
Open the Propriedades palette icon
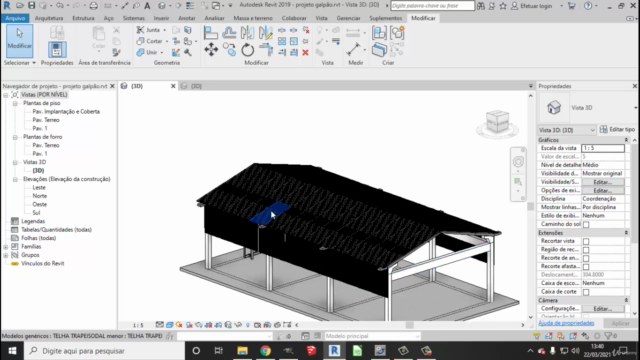[57, 50]
